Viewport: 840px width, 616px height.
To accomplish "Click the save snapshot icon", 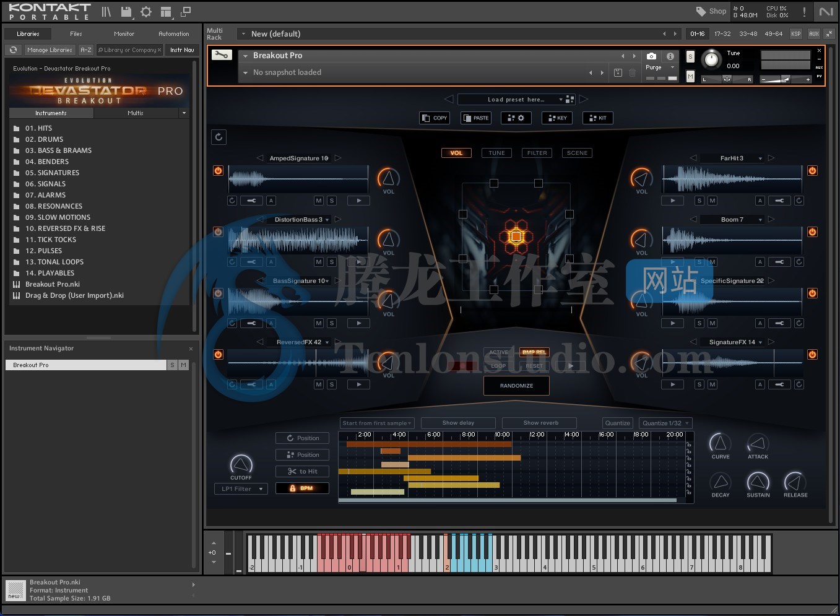I will (618, 72).
